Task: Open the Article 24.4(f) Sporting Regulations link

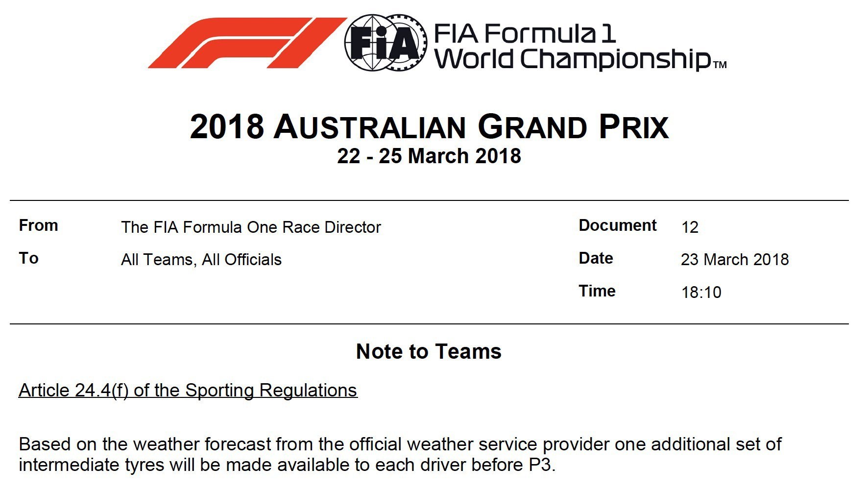Action: pyautogui.click(x=188, y=391)
